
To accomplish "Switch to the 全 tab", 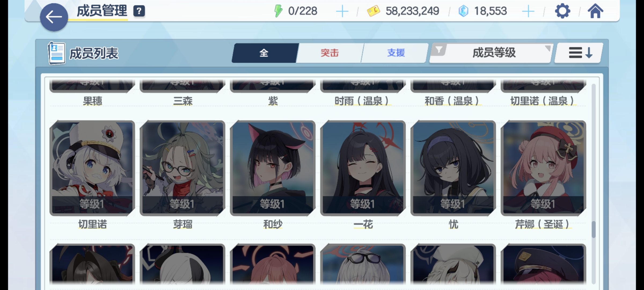I will [x=264, y=53].
